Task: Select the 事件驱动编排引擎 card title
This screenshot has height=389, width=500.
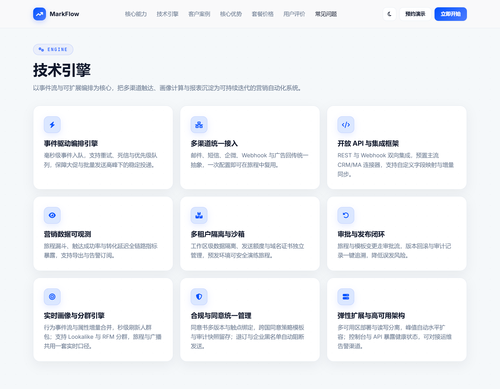Action: [x=71, y=144]
